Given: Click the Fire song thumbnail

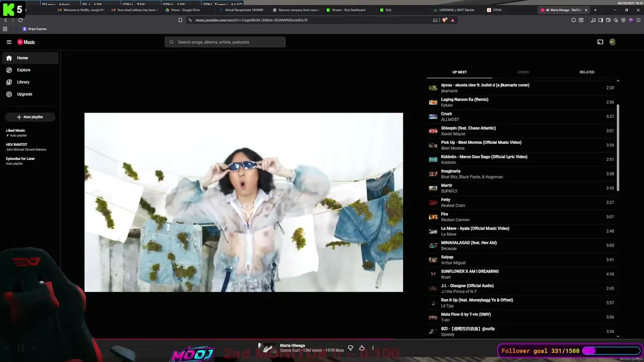Looking at the screenshot, I should point(433,217).
